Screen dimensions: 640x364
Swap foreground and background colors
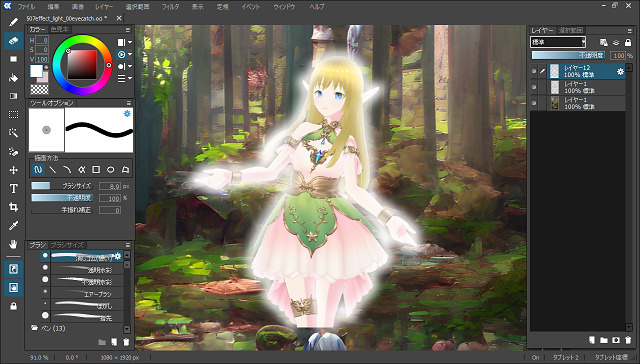coord(46,67)
